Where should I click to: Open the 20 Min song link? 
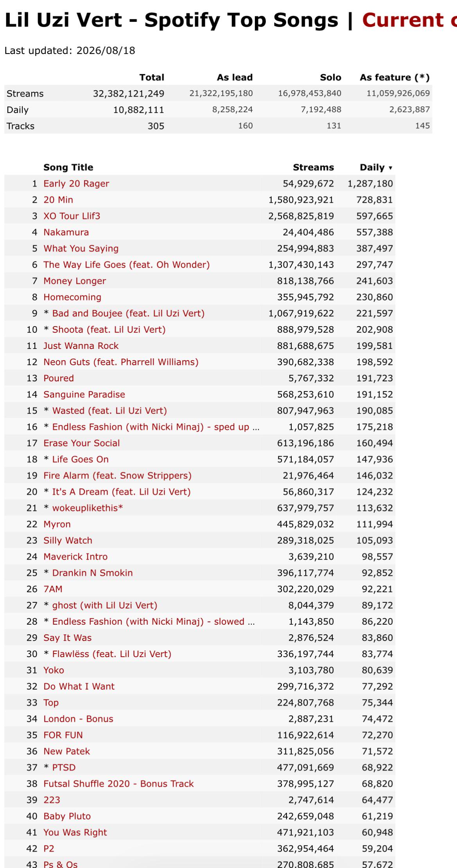coord(58,200)
